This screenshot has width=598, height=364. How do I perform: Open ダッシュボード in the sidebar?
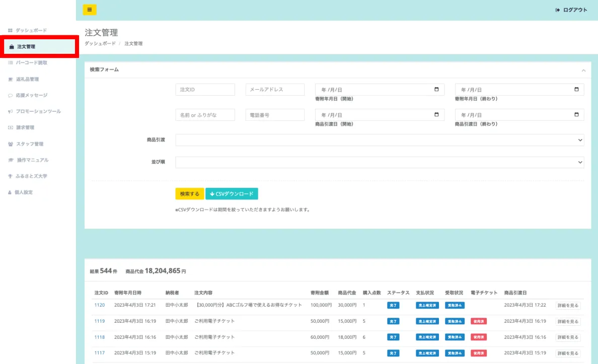pos(31,31)
